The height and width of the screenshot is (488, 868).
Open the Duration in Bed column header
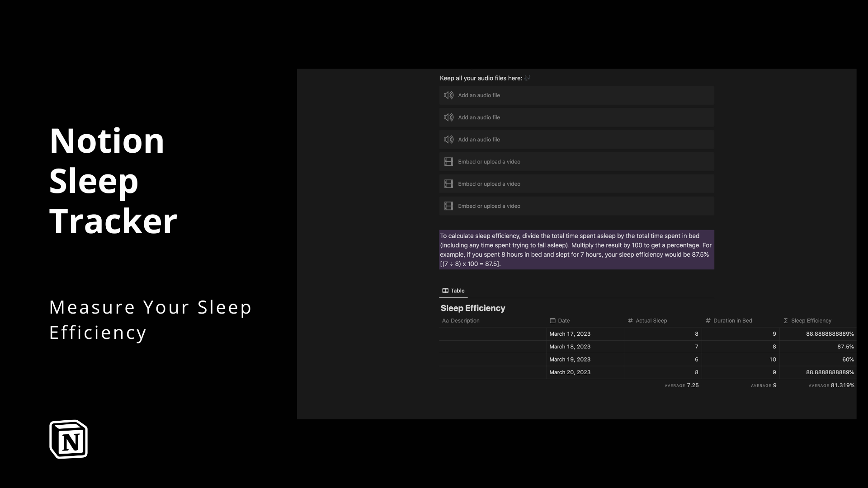(741, 321)
